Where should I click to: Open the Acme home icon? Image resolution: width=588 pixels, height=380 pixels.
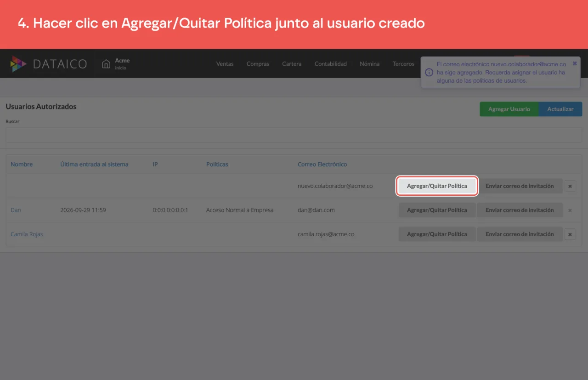pos(106,64)
